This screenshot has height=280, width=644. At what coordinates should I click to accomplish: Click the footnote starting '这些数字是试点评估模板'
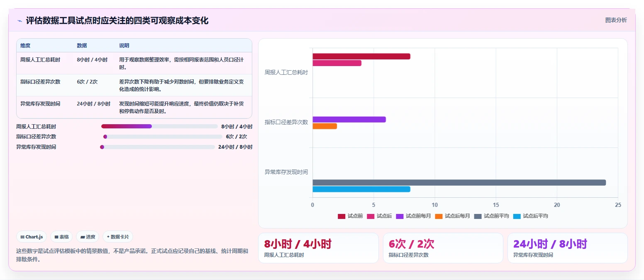tap(132, 255)
